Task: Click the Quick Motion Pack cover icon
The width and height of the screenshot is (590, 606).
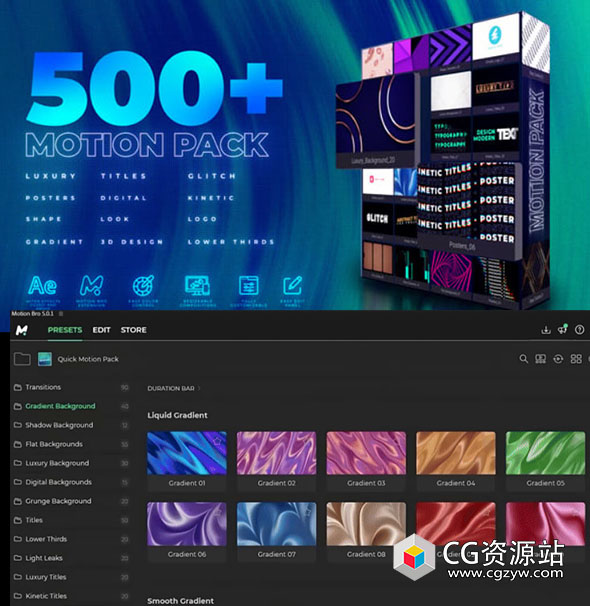Action: [45, 359]
